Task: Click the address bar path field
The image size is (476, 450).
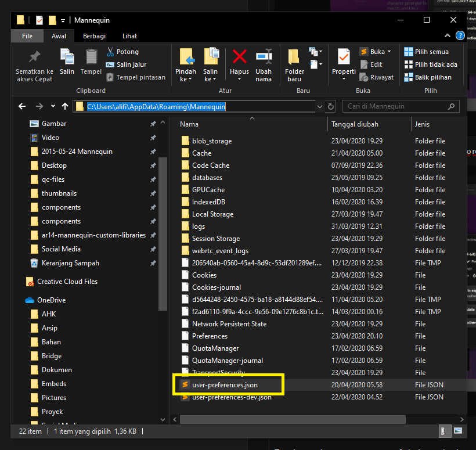Action: click(194, 107)
